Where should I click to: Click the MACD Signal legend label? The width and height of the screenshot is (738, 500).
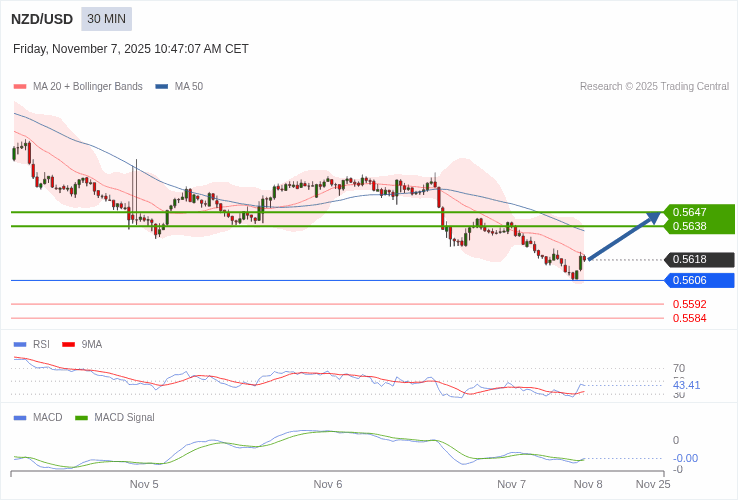coord(124,418)
